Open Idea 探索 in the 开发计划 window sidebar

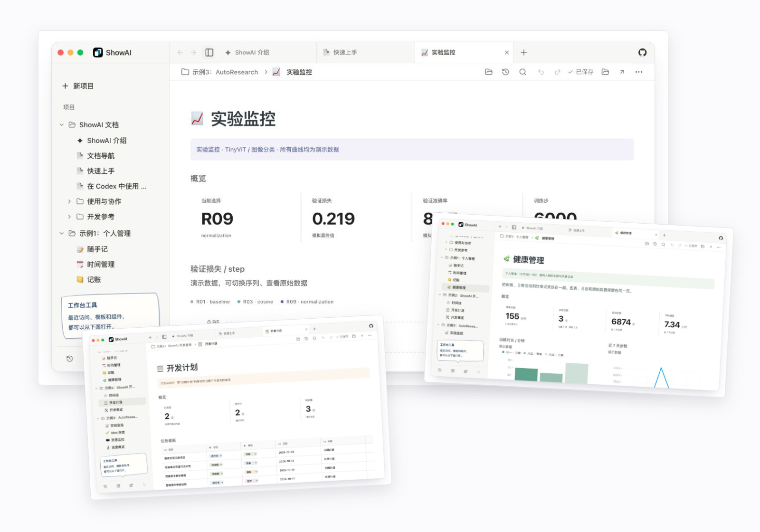click(115, 433)
